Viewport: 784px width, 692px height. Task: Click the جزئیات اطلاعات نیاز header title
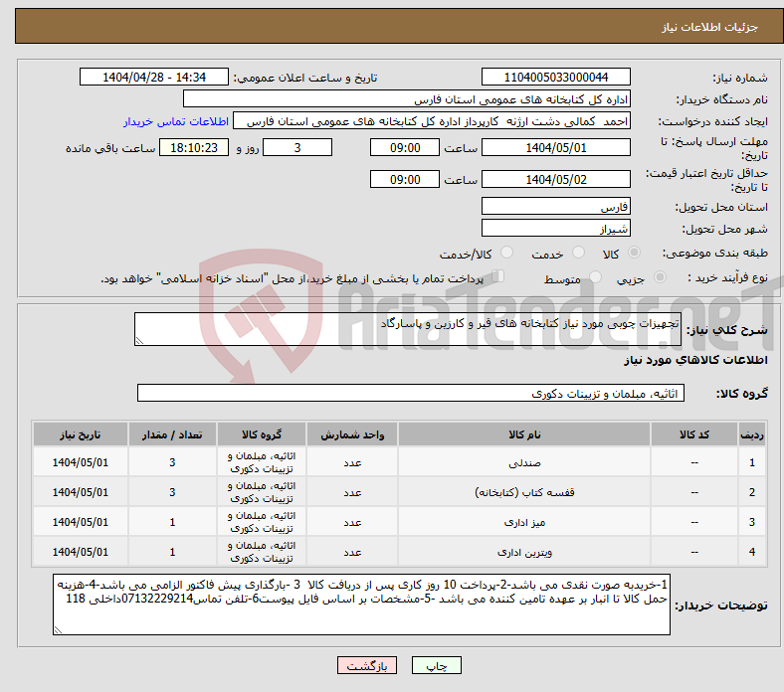pyautogui.click(x=710, y=27)
